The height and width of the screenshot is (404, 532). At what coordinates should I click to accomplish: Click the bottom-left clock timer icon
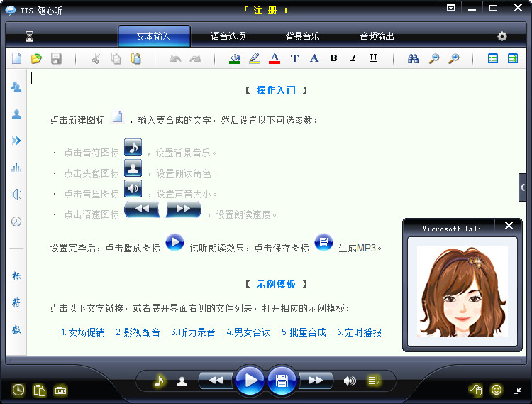pyautogui.click(x=18, y=389)
